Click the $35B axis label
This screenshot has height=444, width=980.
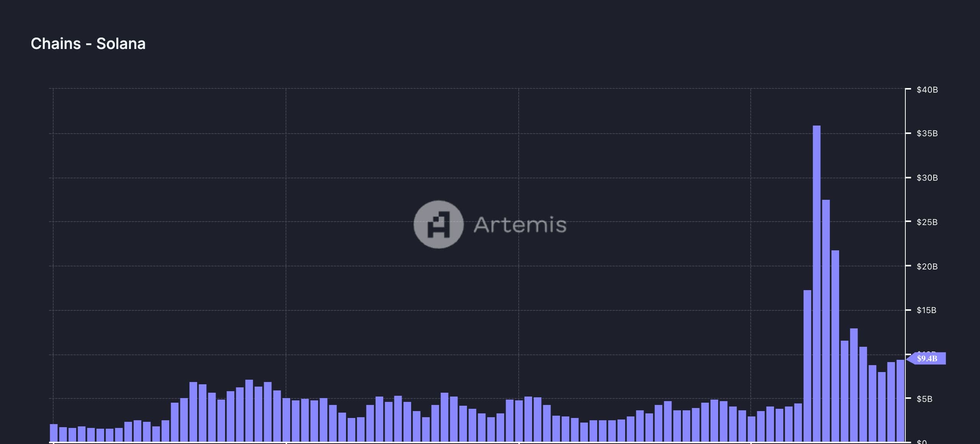[927, 133]
